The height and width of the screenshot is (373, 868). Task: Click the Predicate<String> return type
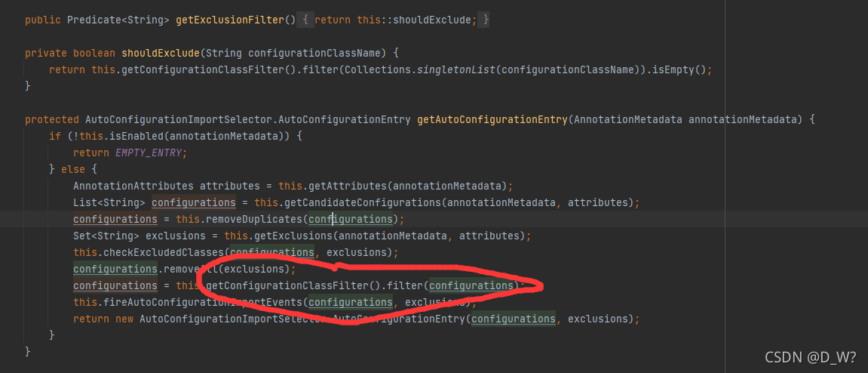click(118, 20)
